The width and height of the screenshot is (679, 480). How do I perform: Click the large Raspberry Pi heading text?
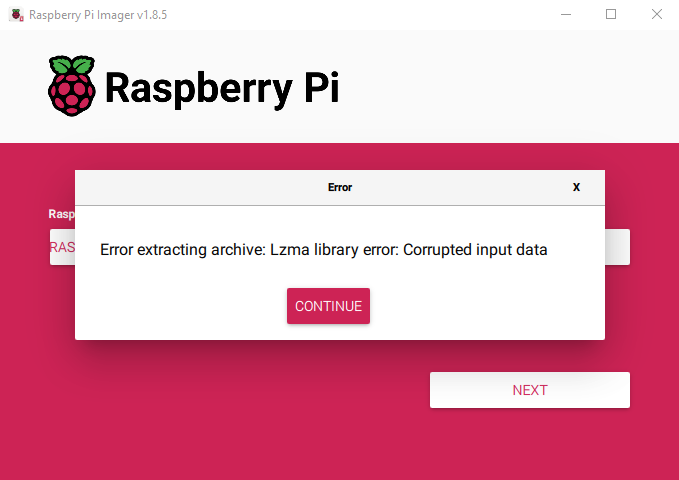pos(221,88)
